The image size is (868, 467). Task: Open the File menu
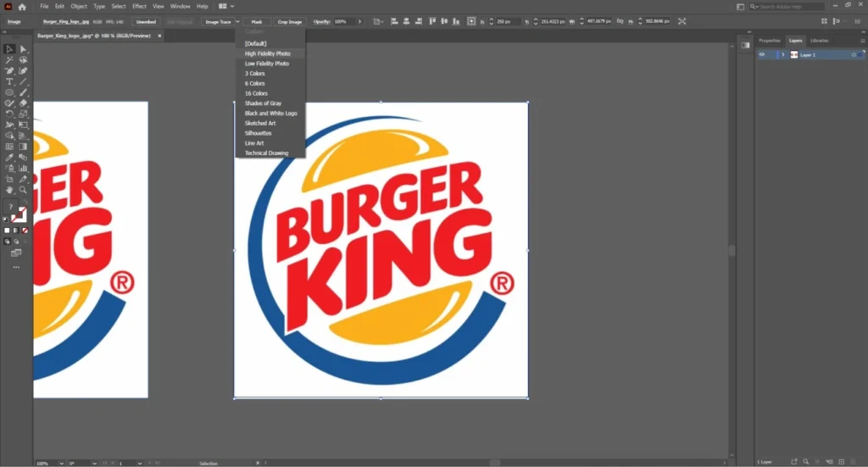coord(44,7)
